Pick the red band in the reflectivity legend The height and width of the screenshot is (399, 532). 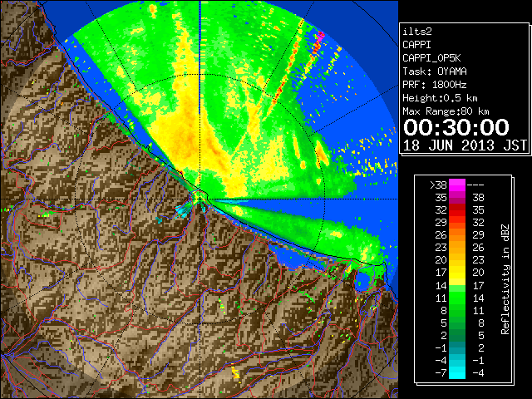(457, 210)
